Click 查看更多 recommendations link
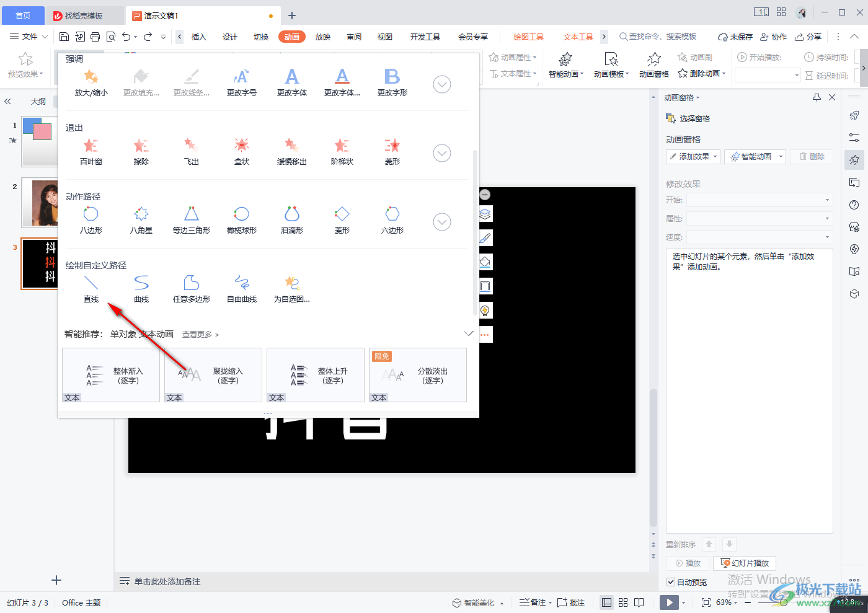Viewport: 868px width, 613px height. [200, 335]
